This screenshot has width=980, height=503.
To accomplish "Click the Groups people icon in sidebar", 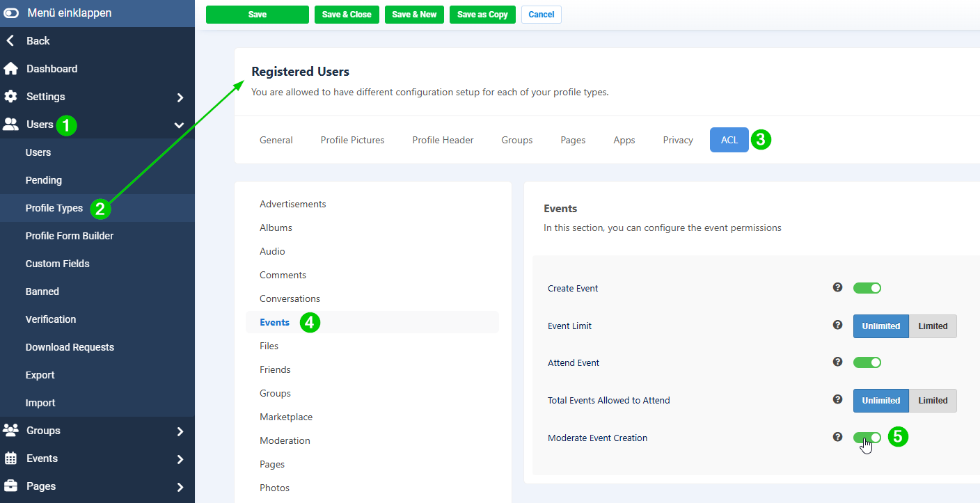I will coord(11,431).
